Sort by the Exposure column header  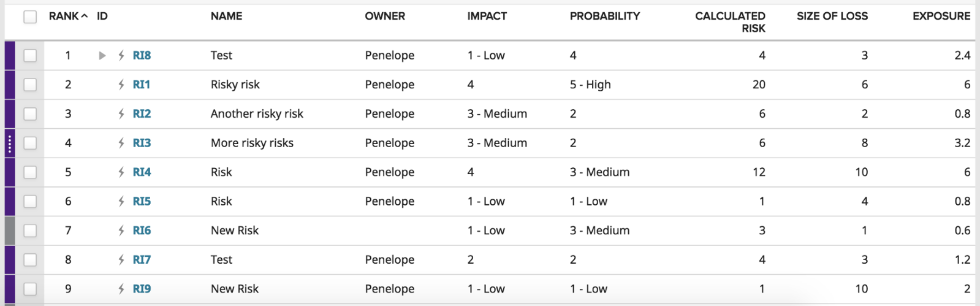pos(941,16)
